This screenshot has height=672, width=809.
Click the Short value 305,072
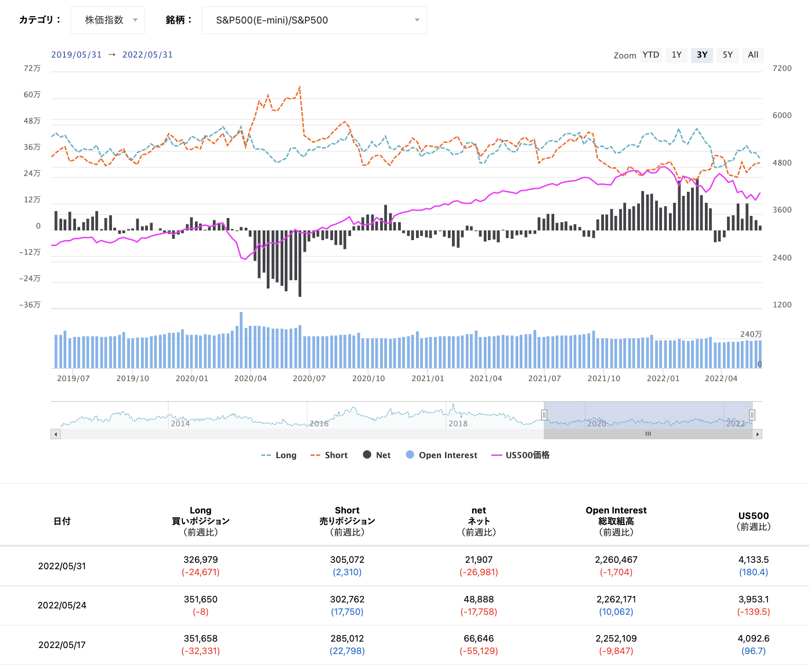pos(347,560)
